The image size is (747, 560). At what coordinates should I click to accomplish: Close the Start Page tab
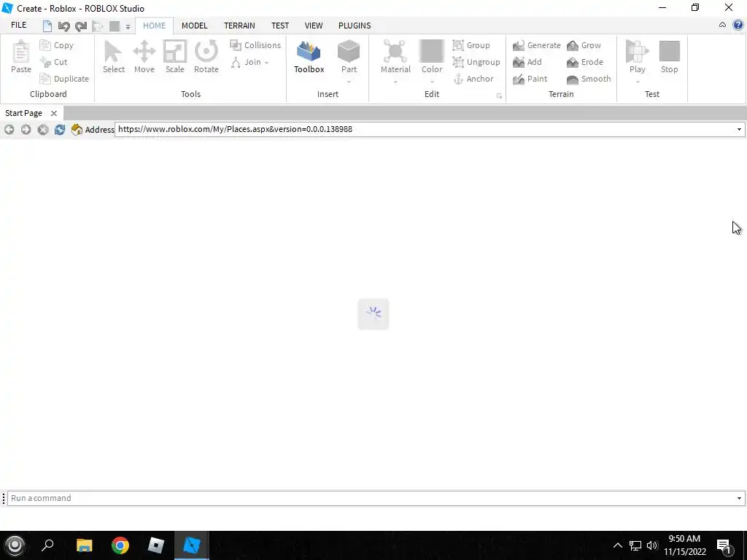54,113
